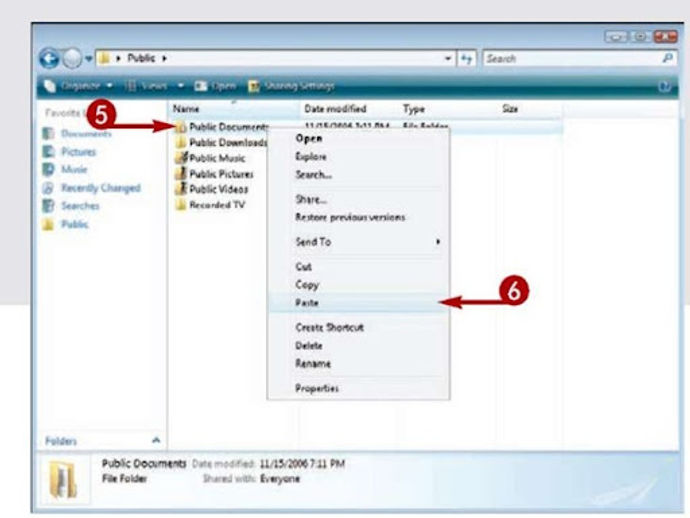Open Searches favorite link
Image resolution: width=690 pixels, height=518 pixels.
click(80, 206)
